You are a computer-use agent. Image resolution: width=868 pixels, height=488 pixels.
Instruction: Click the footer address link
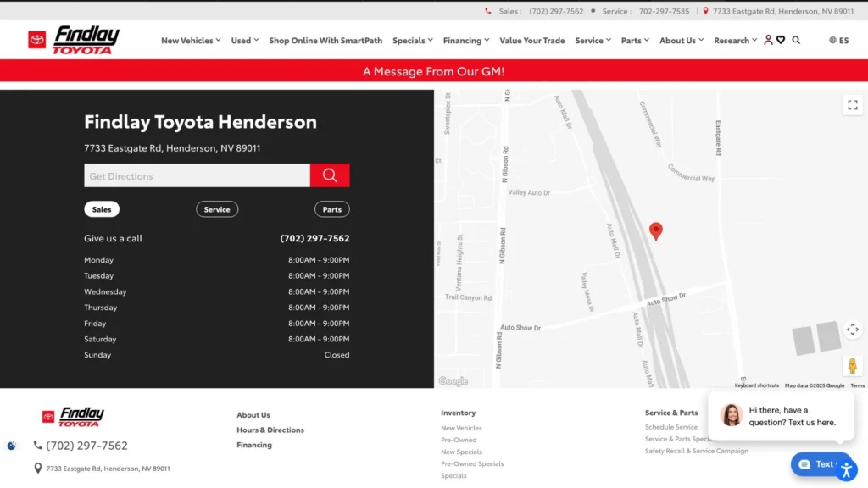click(108, 468)
